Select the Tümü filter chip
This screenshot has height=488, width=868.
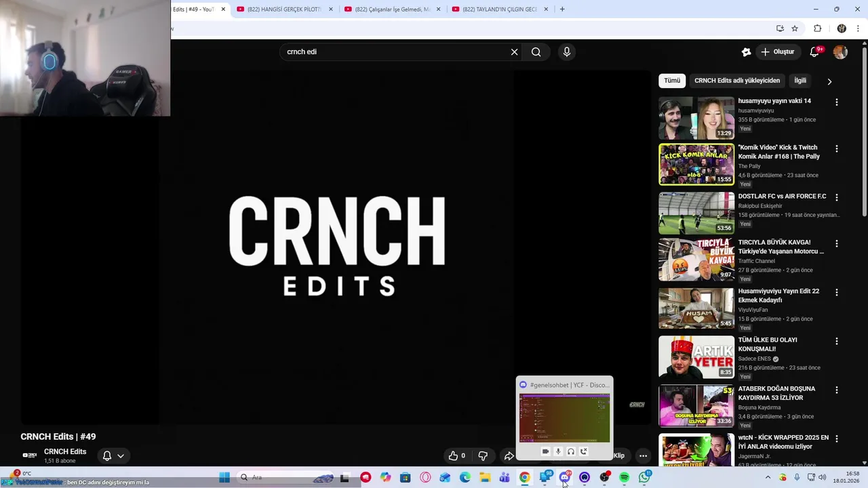pyautogui.click(x=672, y=81)
